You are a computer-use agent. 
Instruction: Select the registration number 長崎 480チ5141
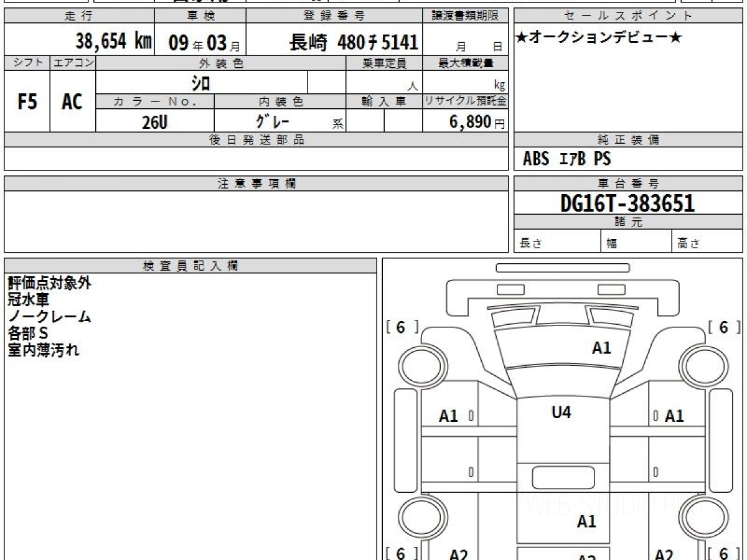click(353, 42)
